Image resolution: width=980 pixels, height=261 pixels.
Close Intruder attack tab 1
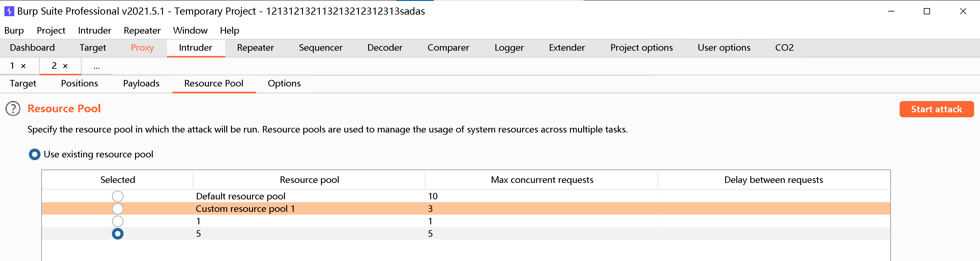pos(24,66)
